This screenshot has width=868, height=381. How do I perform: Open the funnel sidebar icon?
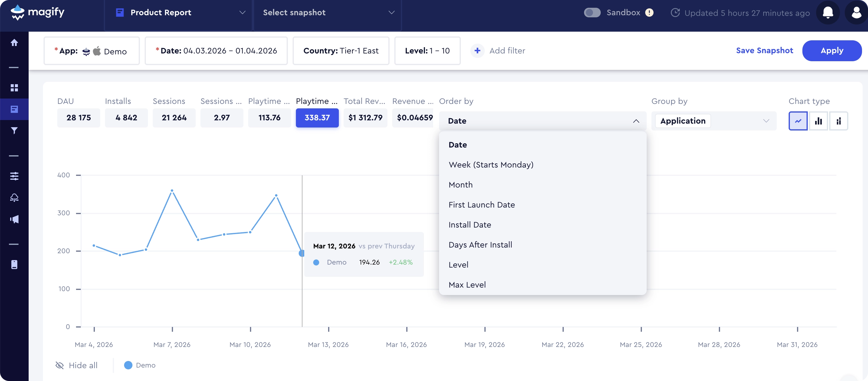tap(14, 130)
